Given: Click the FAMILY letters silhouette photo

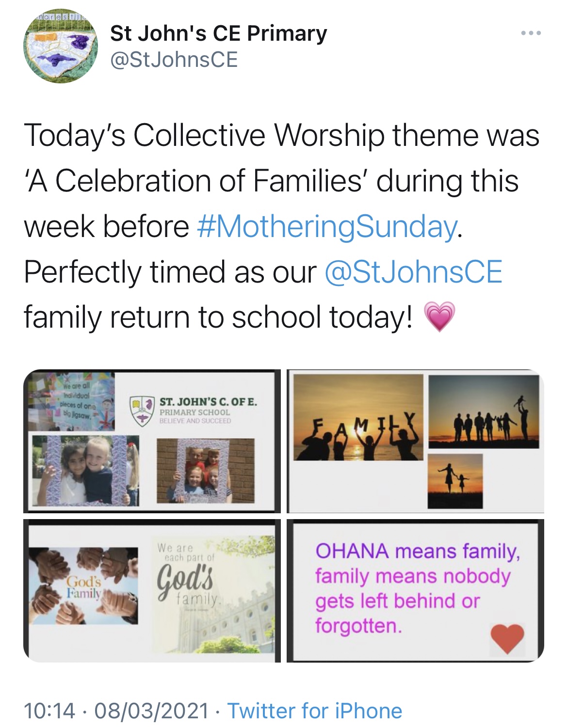Looking at the screenshot, I should click(x=359, y=417).
